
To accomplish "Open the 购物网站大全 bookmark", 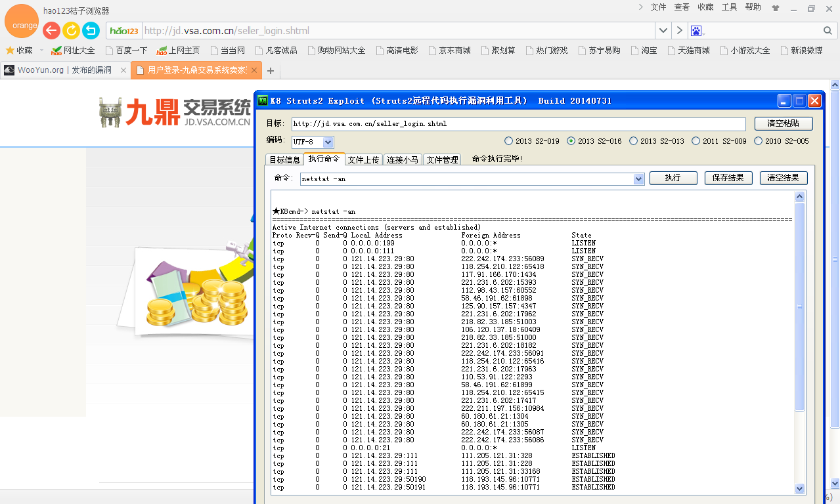I will 336,51.
